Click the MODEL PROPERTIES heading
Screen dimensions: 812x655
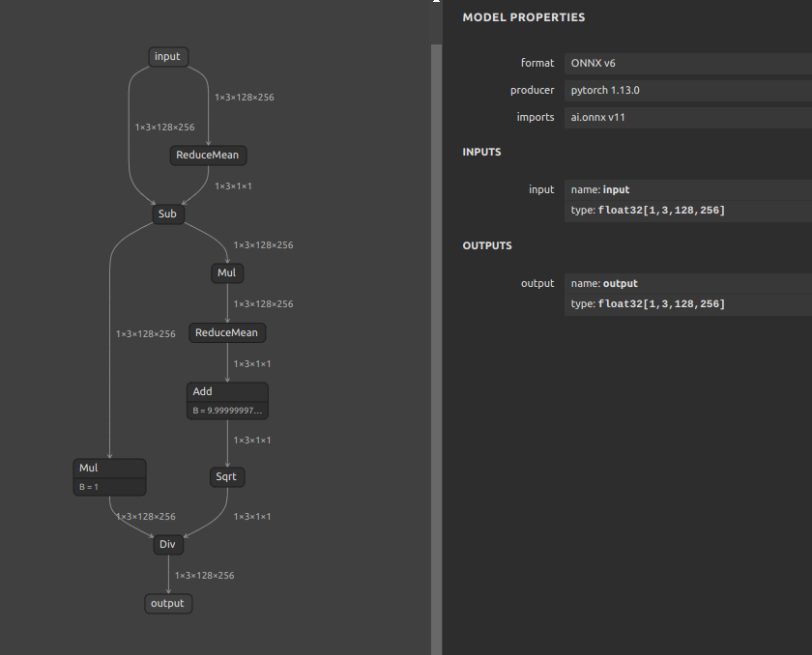(524, 17)
